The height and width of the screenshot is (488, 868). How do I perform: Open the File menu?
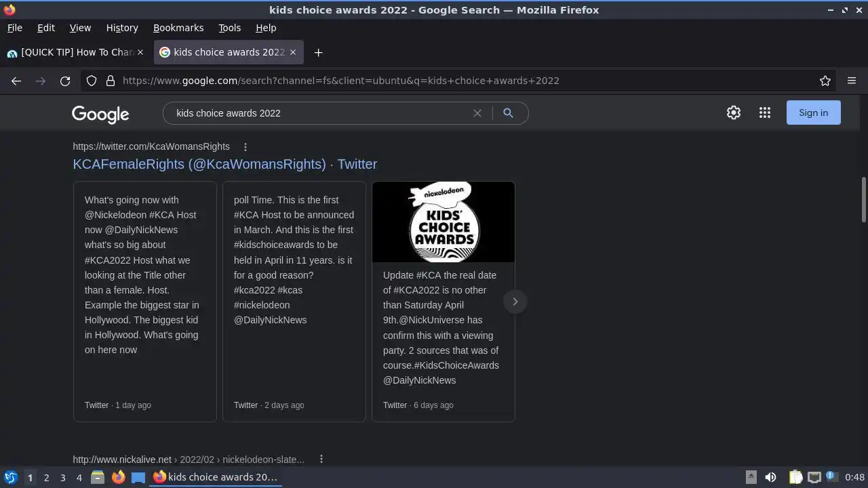tap(15, 28)
